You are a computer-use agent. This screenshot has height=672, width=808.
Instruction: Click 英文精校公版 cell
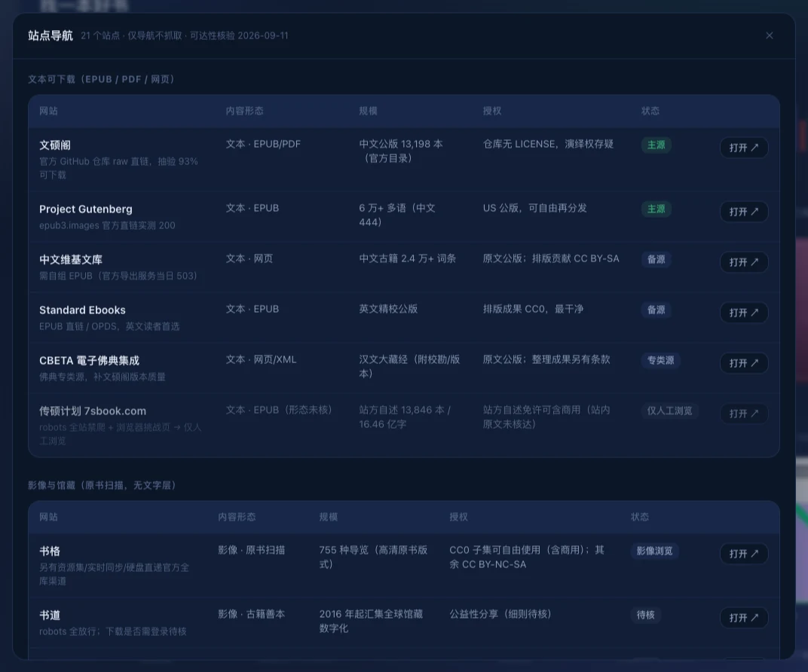pyautogui.click(x=388, y=309)
